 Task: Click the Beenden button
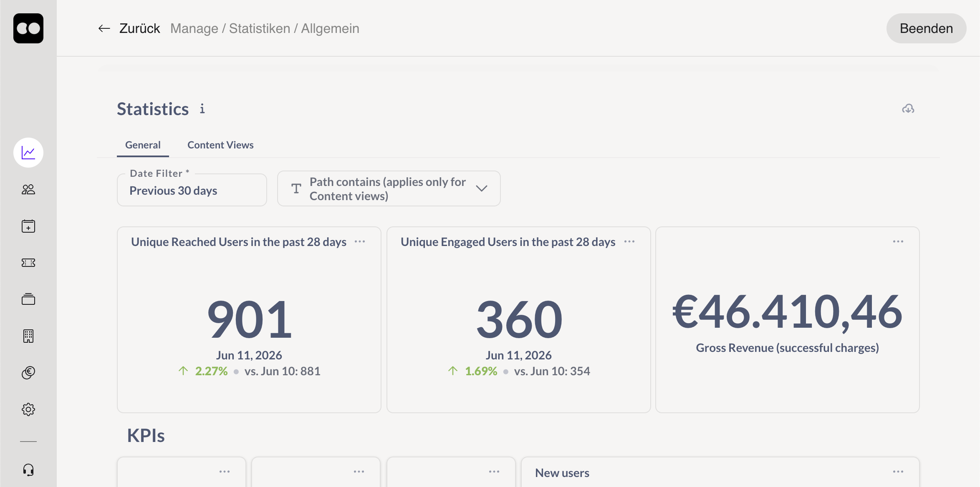coord(926,28)
